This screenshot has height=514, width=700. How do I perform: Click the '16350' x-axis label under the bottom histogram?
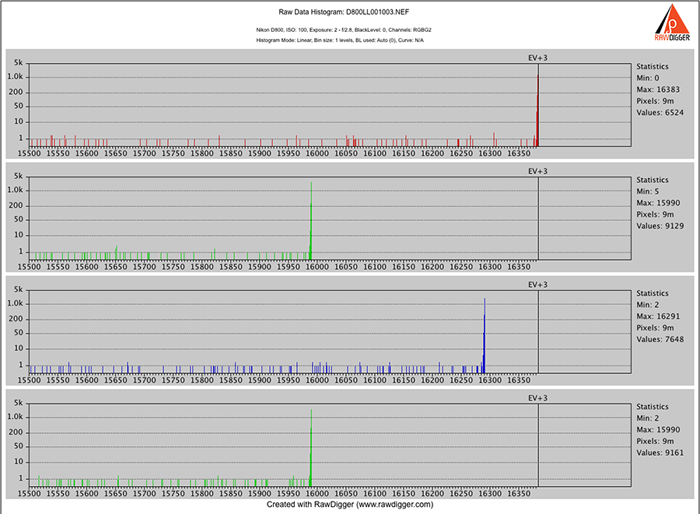[x=519, y=493]
